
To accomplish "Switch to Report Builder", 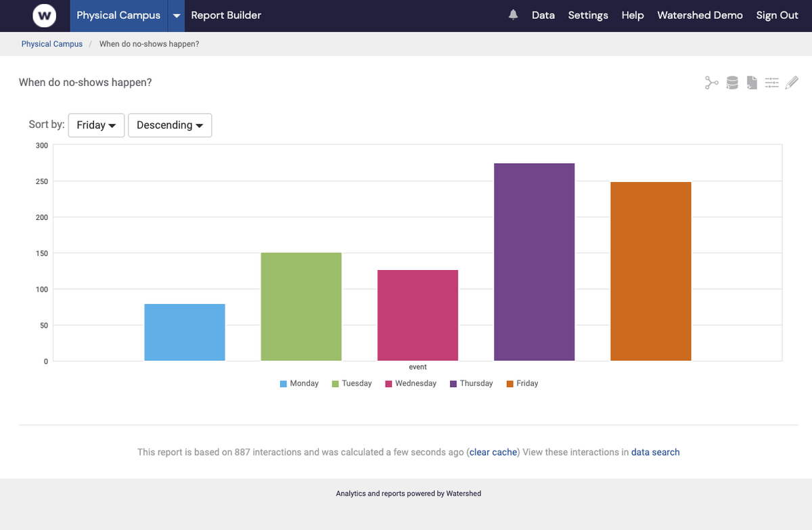I will click(x=226, y=14).
